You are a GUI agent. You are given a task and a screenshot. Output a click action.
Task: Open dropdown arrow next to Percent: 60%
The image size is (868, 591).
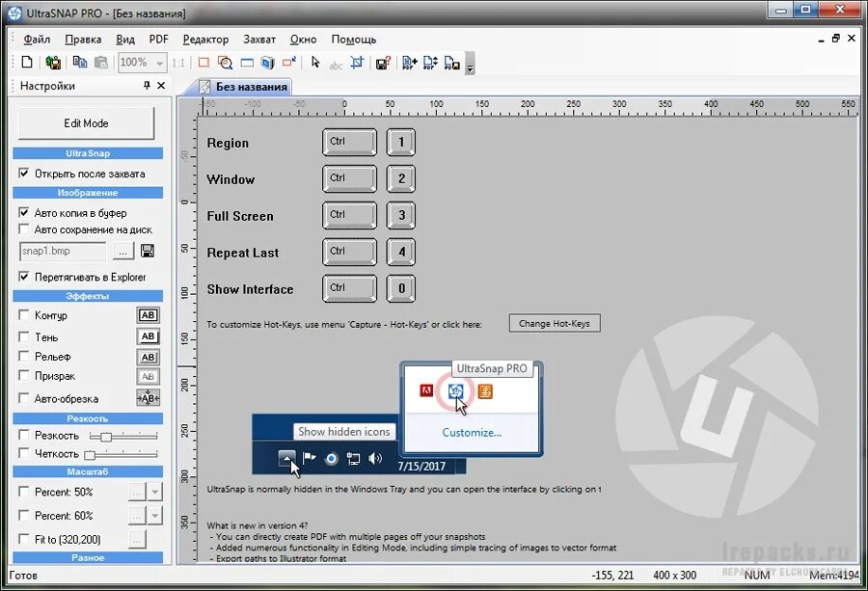click(x=155, y=516)
